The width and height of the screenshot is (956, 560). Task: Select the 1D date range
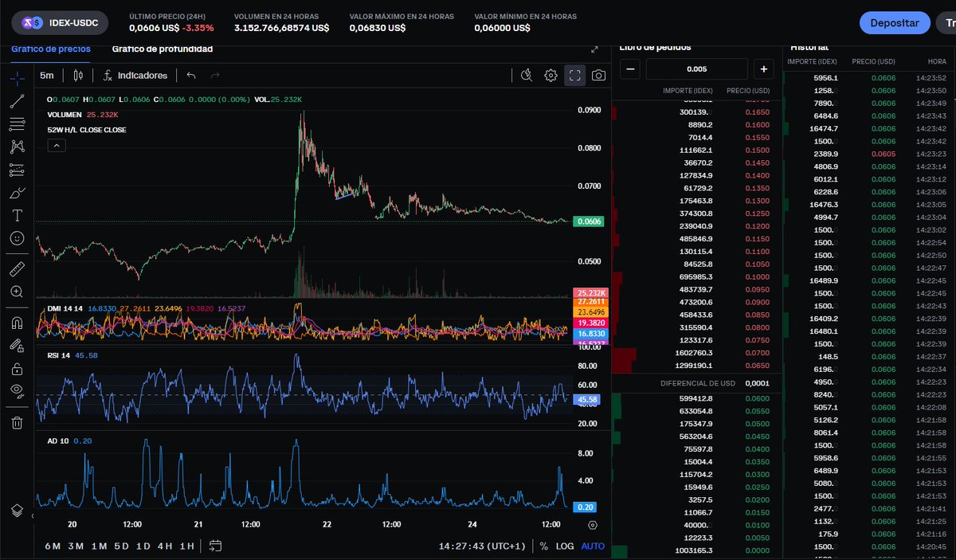click(143, 546)
